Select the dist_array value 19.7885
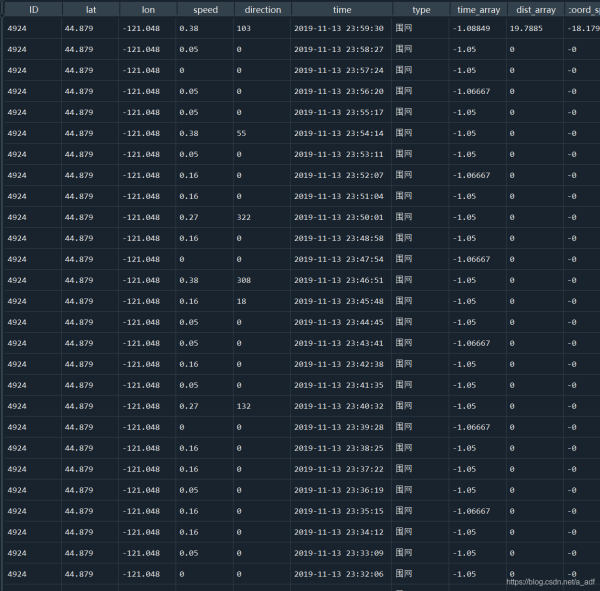600x591 pixels. (527, 28)
